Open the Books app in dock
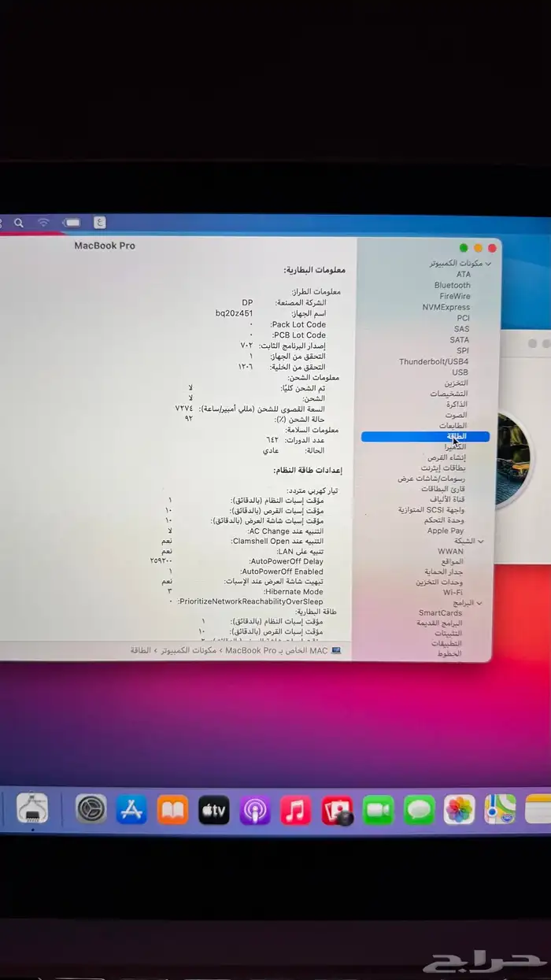 (172, 809)
